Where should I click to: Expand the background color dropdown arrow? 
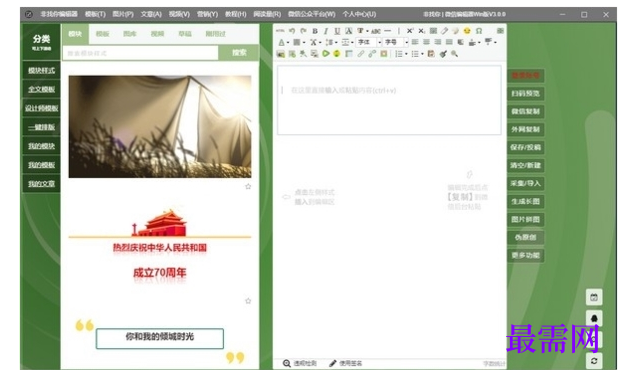click(x=304, y=42)
